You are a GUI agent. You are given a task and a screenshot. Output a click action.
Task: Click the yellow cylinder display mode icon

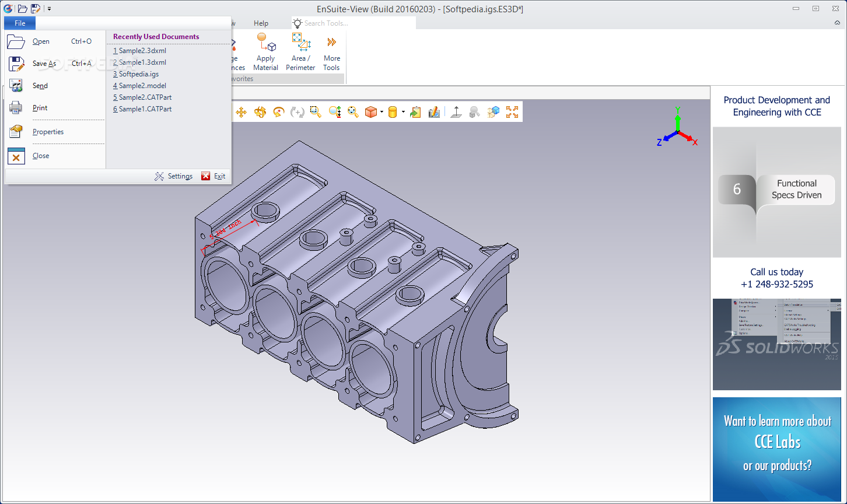(393, 112)
